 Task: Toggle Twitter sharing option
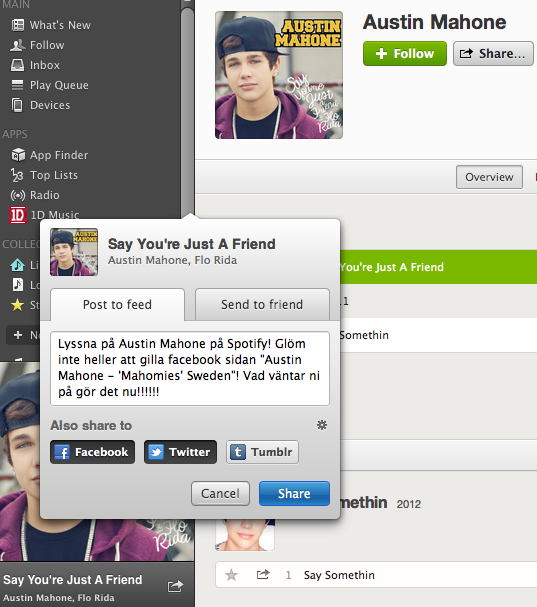tap(180, 452)
